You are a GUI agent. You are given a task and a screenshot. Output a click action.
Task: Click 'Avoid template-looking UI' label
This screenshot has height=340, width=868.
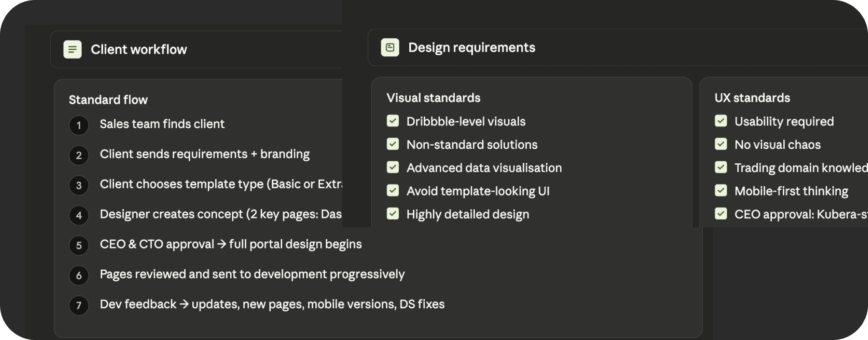tap(478, 191)
